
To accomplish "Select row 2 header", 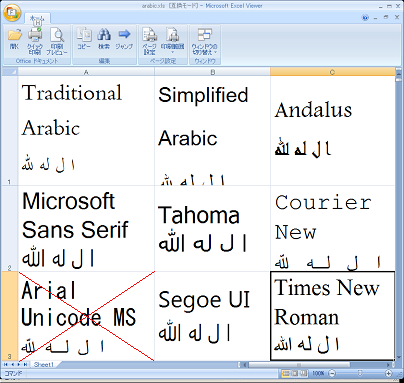I will click(x=9, y=228).
